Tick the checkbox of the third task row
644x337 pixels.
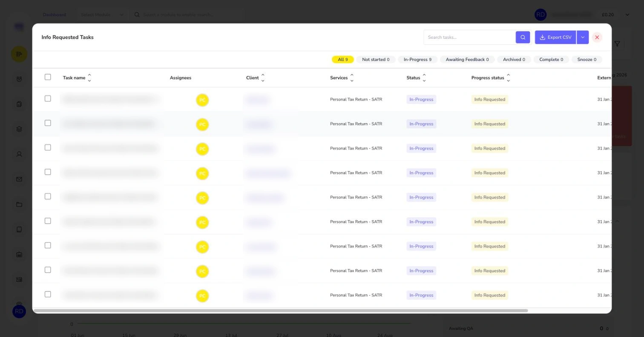point(48,147)
